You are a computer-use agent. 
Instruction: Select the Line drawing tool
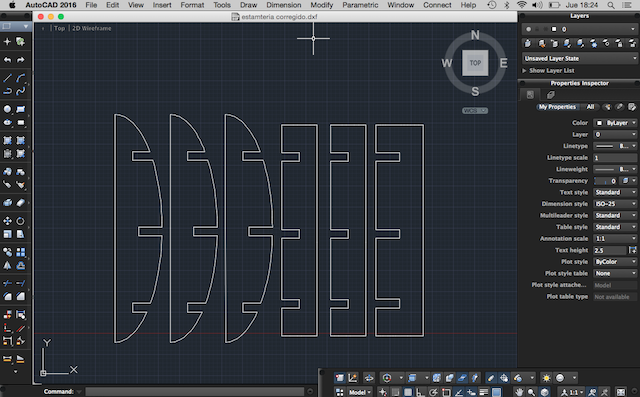(x=7, y=78)
